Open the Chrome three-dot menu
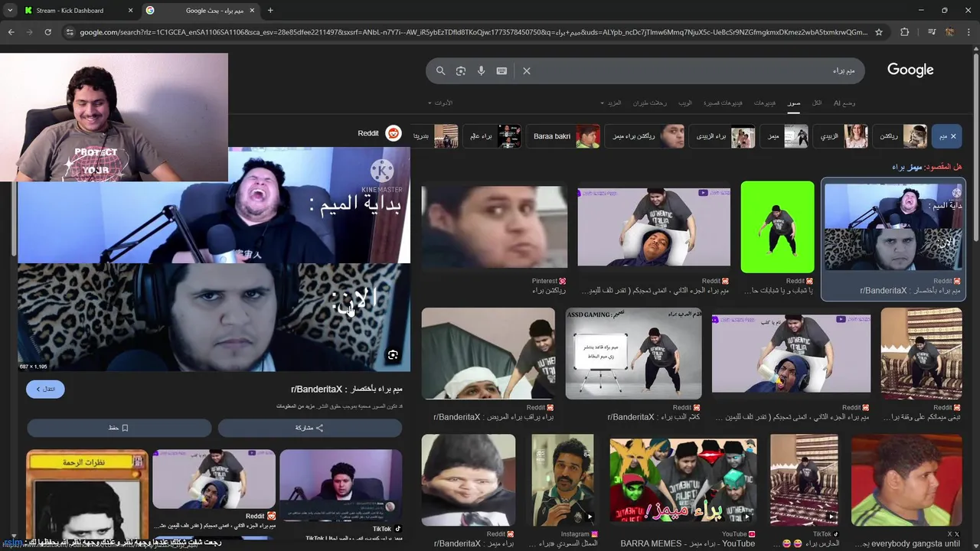Viewport: 980px width, 551px height. 969,32
